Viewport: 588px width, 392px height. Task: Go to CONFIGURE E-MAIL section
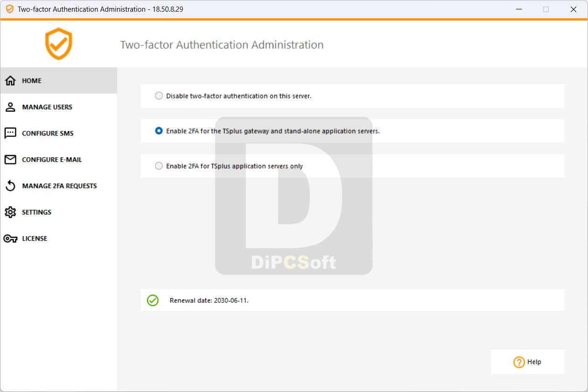coord(59,160)
